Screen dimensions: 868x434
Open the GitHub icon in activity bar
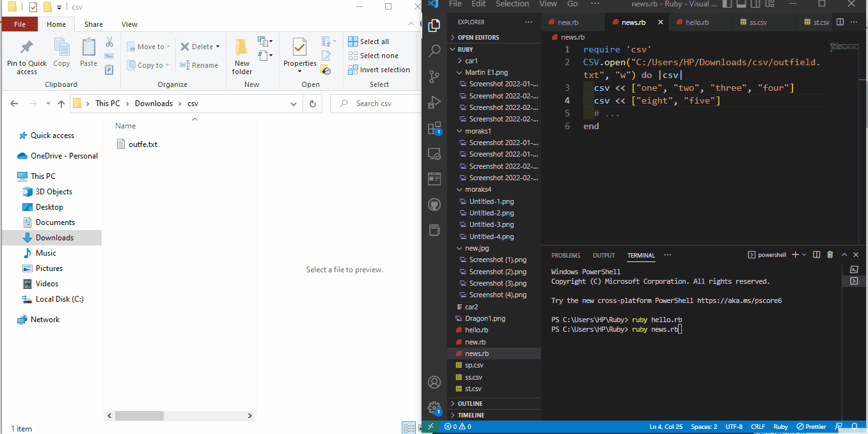coord(434,205)
